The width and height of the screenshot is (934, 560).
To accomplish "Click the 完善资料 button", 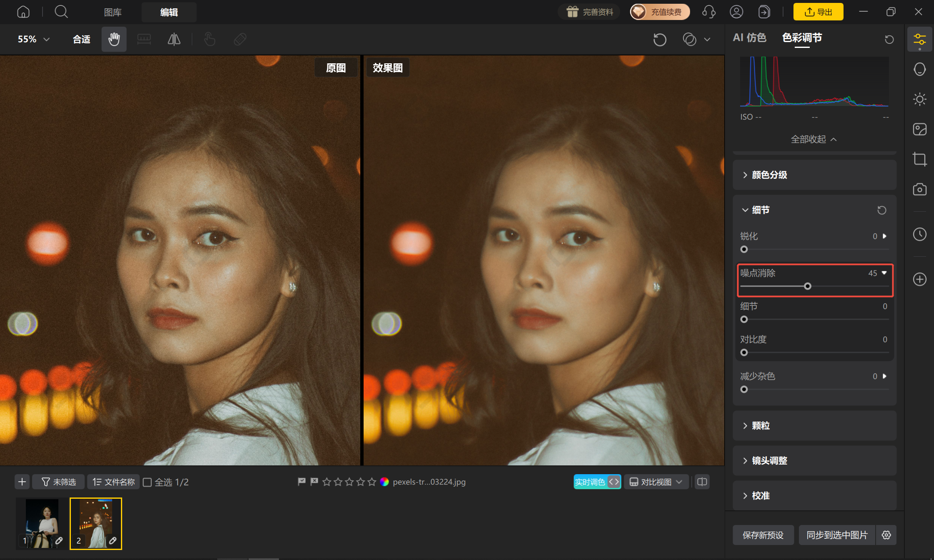I will pyautogui.click(x=589, y=12).
